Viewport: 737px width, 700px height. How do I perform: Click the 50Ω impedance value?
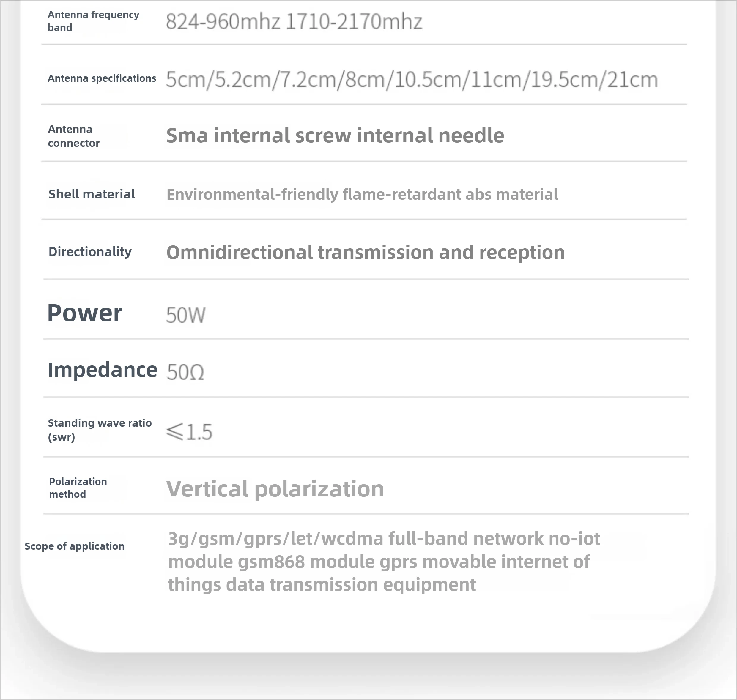point(185,372)
